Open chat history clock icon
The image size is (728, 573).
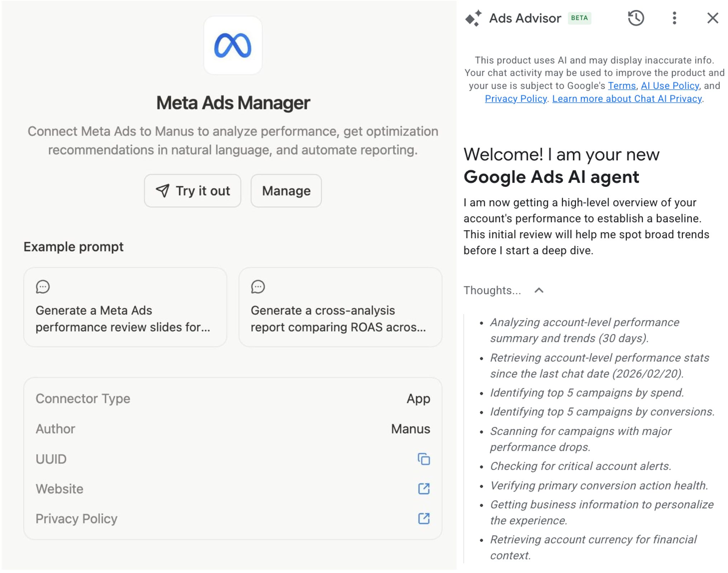pos(636,18)
